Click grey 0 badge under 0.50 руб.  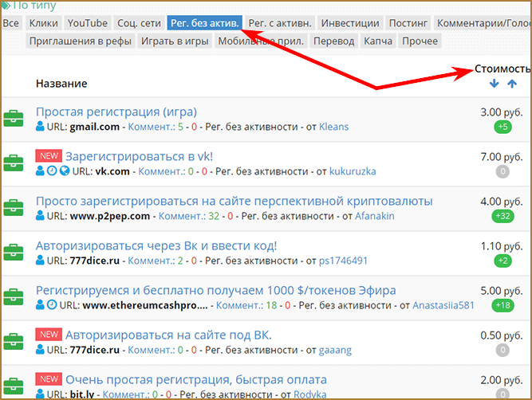[x=502, y=350]
